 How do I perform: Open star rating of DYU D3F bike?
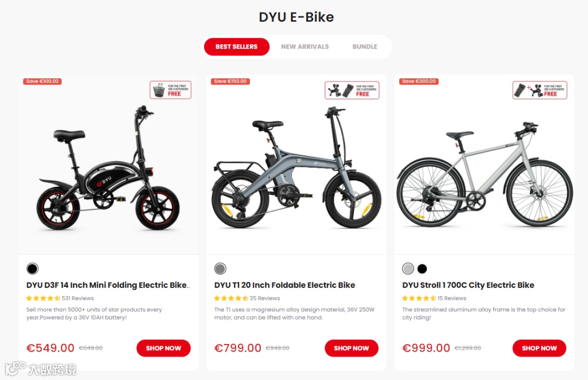click(x=43, y=298)
